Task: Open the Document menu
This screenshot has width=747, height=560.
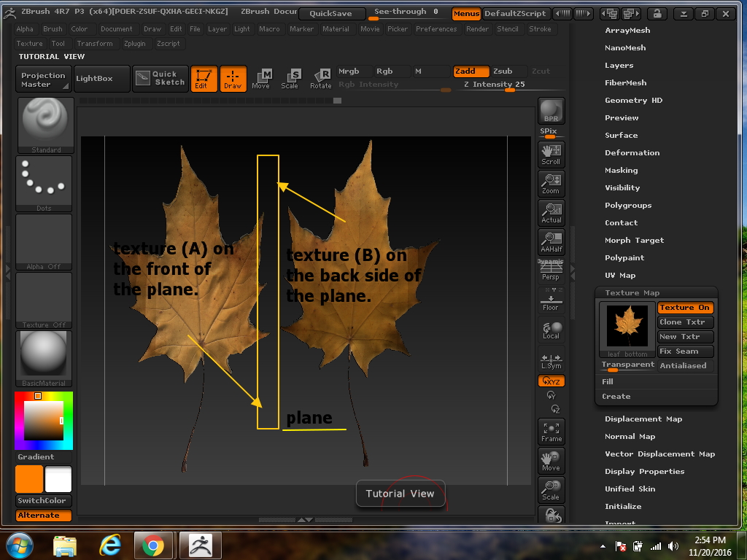Action: [116, 29]
